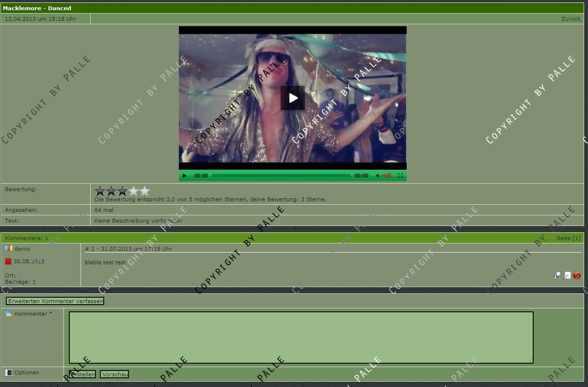Click the Zurück link to go back

point(571,19)
